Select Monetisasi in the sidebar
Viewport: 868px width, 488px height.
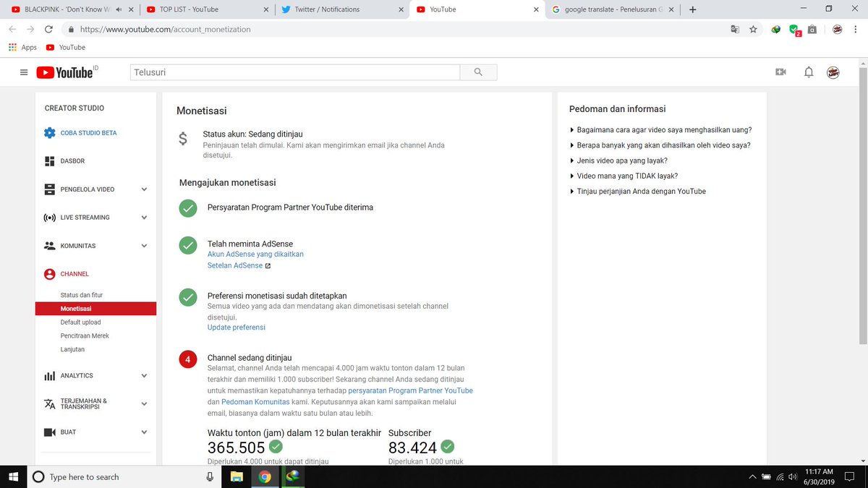[x=95, y=309]
